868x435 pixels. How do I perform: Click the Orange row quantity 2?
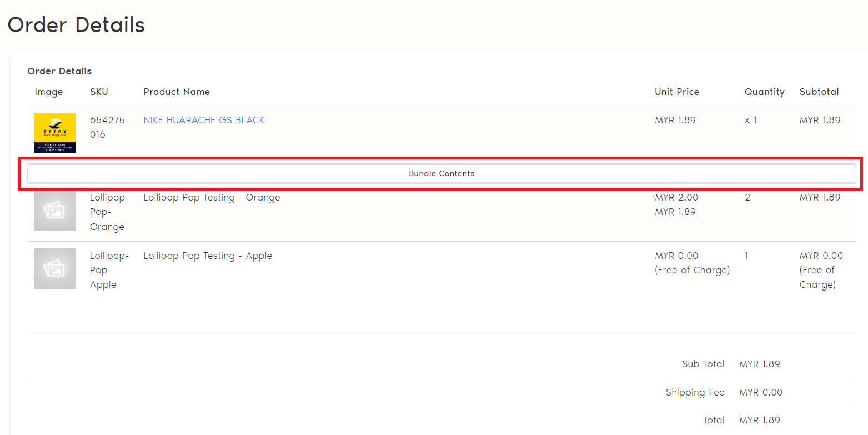747,197
